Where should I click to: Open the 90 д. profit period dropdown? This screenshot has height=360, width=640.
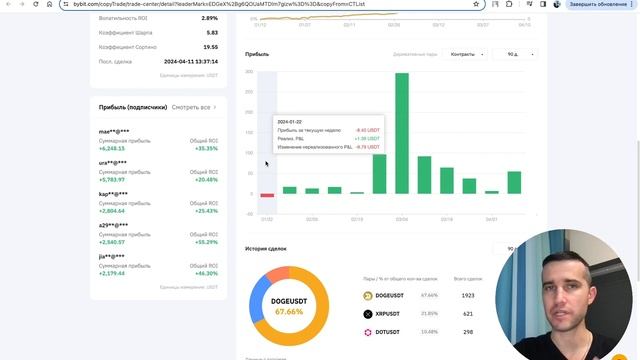pos(515,54)
